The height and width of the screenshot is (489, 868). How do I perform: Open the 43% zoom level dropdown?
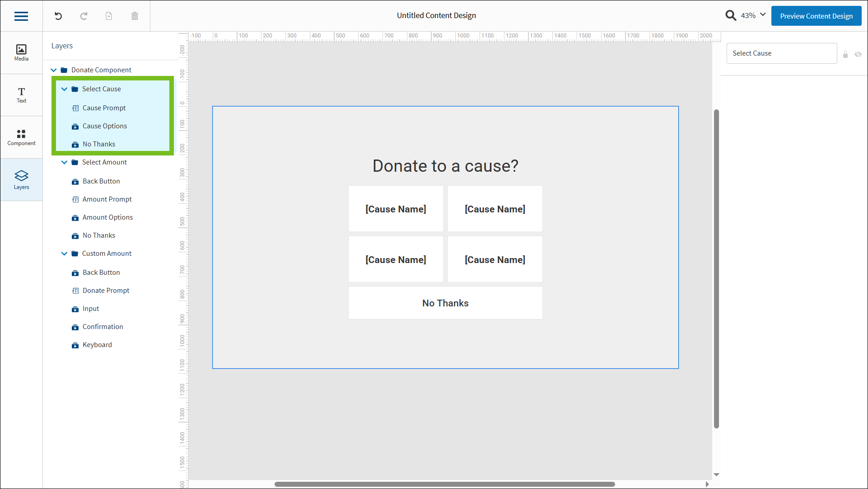pos(752,15)
